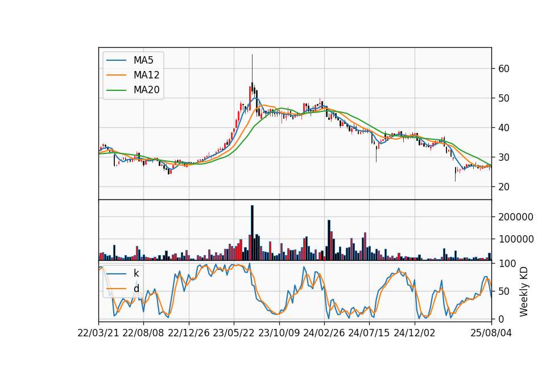The height and width of the screenshot is (392, 546).
Task: Click the highest candlestick wick near 65
Action: pyautogui.click(x=252, y=68)
